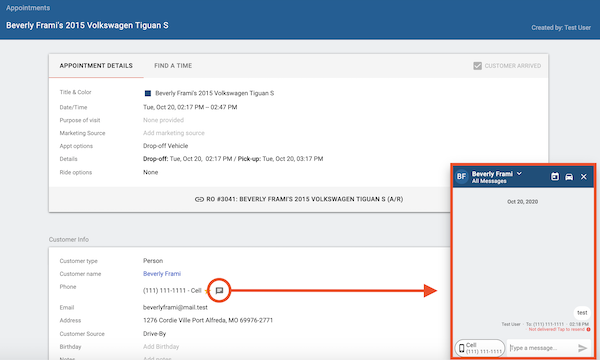Click the Tue, Oct 20 date/time value

tap(190, 107)
